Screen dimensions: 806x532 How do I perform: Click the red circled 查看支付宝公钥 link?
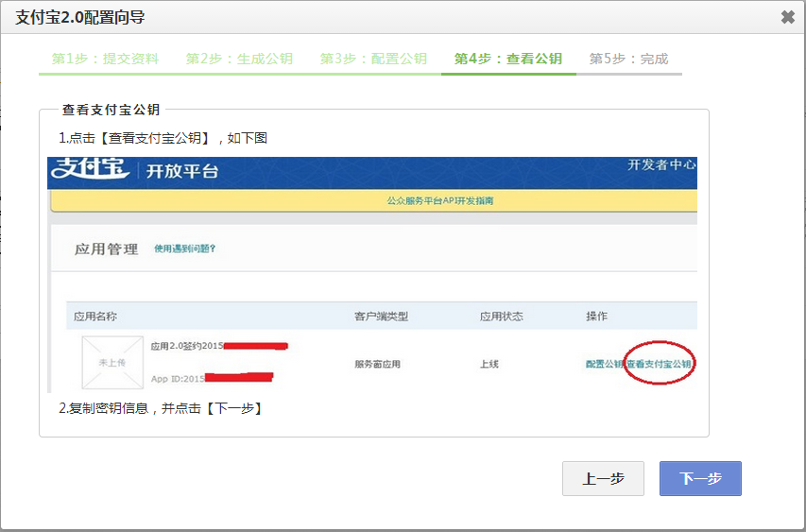click(659, 364)
